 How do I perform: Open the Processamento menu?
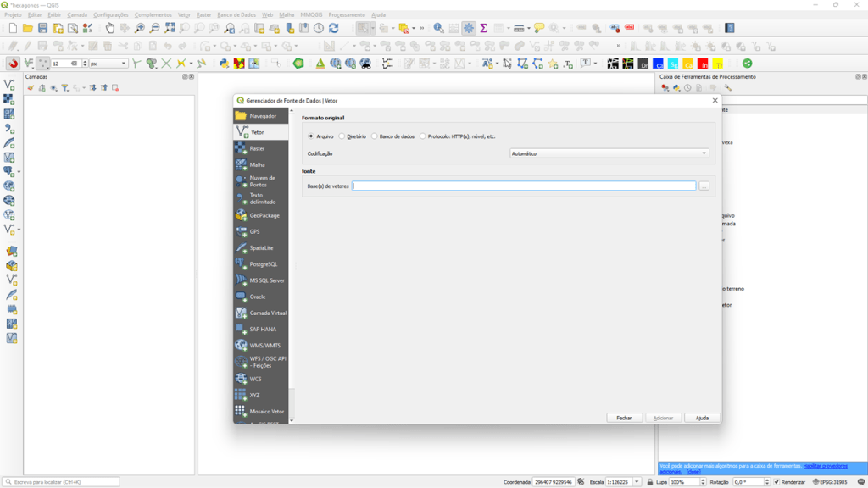click(x=347, y=14)
